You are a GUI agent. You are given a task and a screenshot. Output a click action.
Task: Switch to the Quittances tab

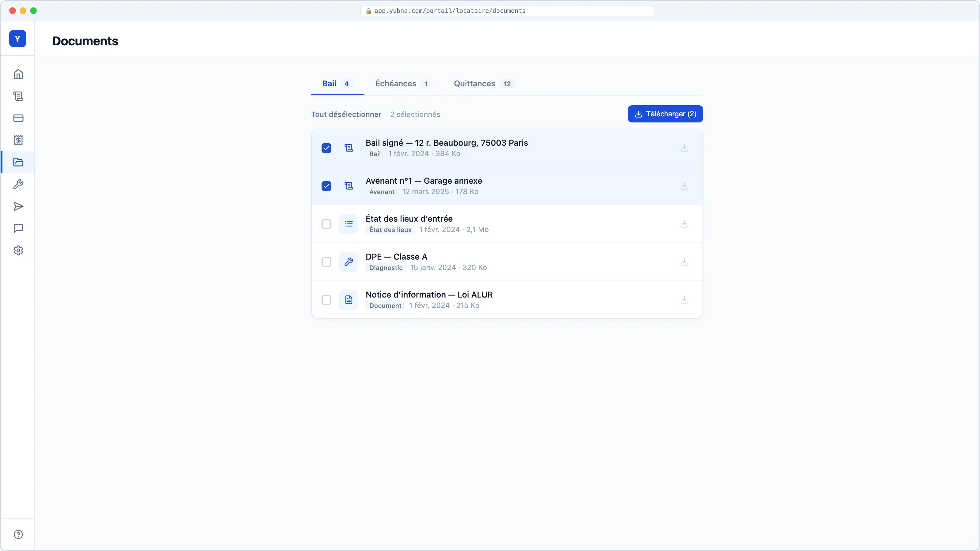484,84
